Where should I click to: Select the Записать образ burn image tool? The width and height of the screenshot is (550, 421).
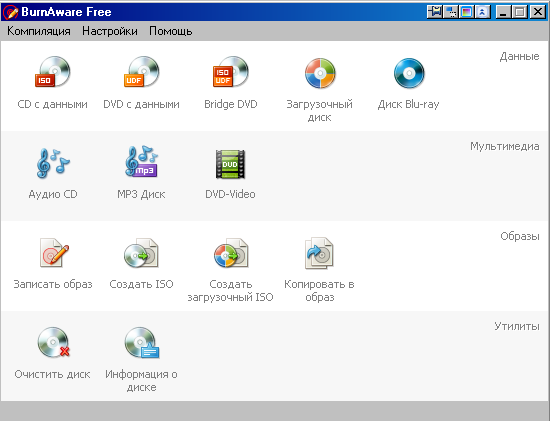coord(53,263)
